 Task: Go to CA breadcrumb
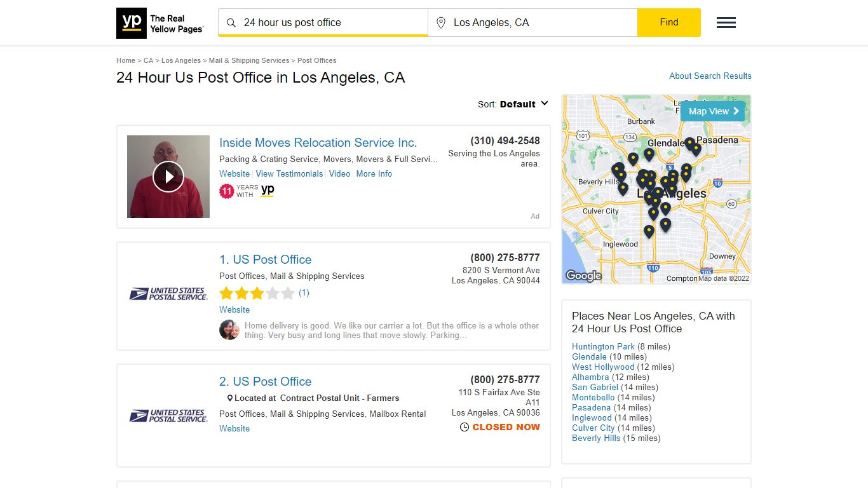tap(148, 60)
